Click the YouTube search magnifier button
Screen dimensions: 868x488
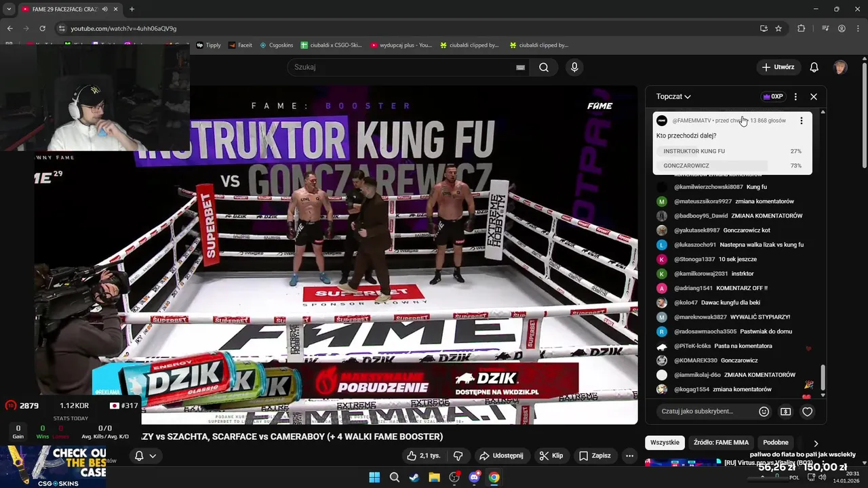[x=544, y=67]
